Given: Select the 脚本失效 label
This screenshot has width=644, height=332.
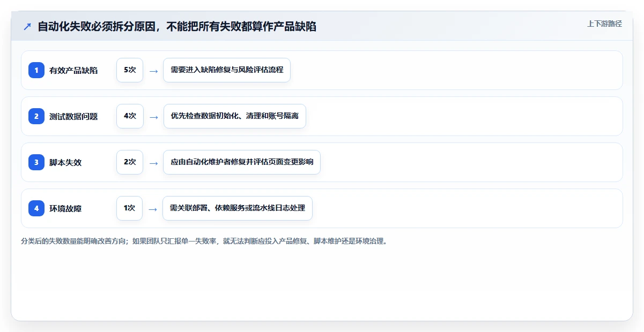Looking at the screenshot, I should pyautogui.click(x=65, y=162).
